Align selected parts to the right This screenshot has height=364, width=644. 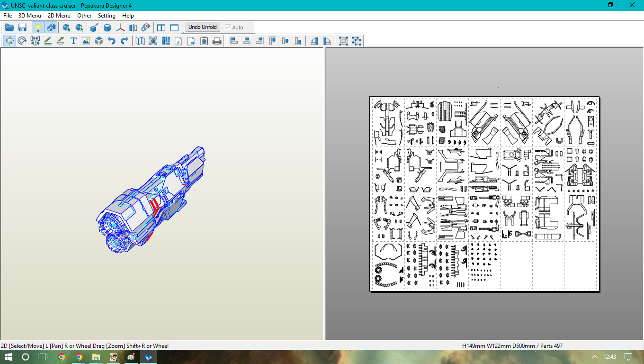pos(259,41)
